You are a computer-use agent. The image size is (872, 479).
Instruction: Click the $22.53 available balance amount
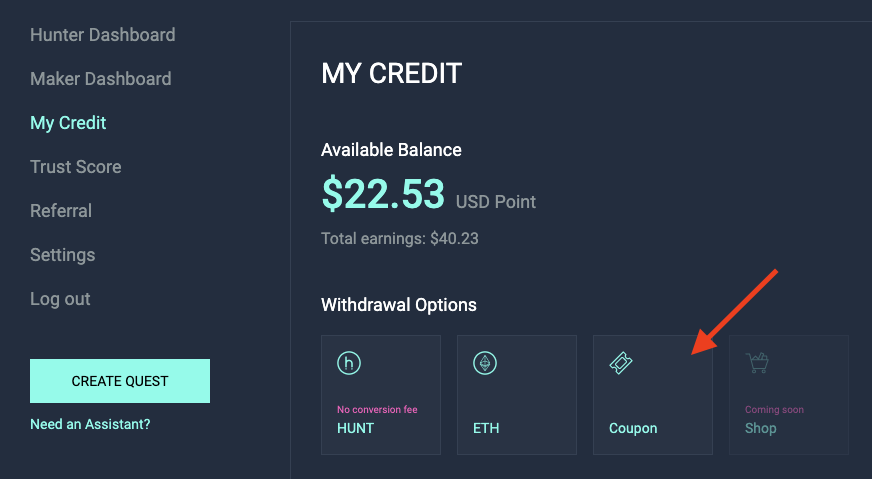pos(383,194)
